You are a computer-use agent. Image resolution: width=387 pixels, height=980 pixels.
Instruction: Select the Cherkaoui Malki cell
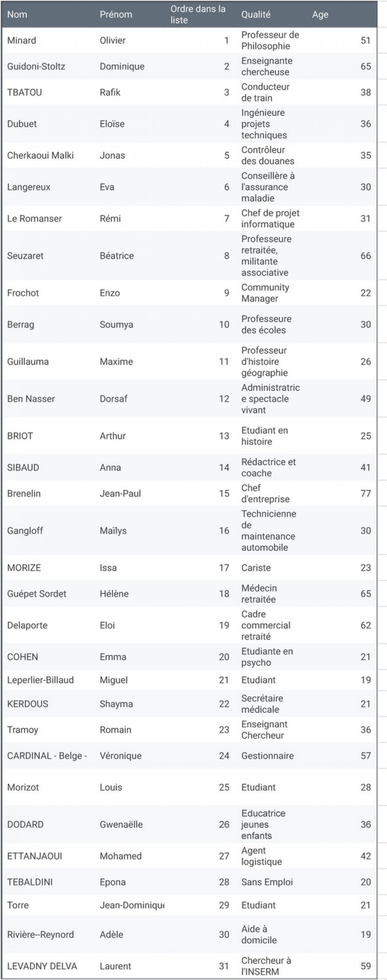[x=40, y=155]
